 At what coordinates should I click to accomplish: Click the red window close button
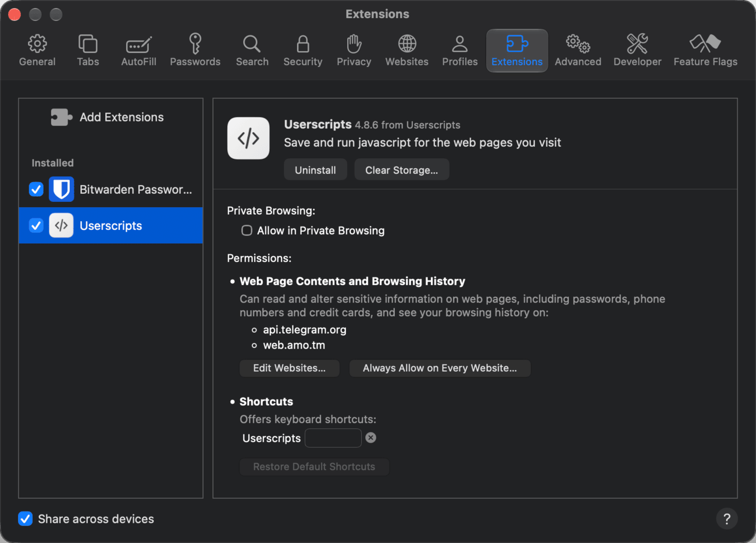coord(15,15)
